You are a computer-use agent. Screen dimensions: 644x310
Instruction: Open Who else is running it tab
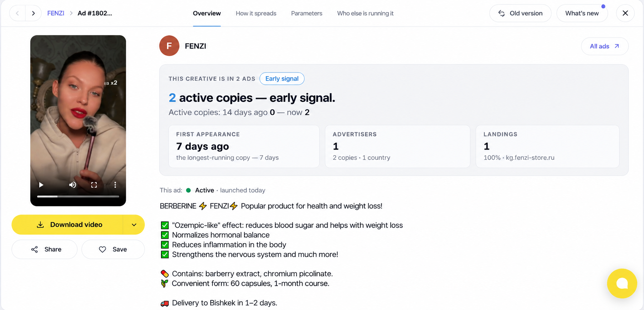pos(365,13)
